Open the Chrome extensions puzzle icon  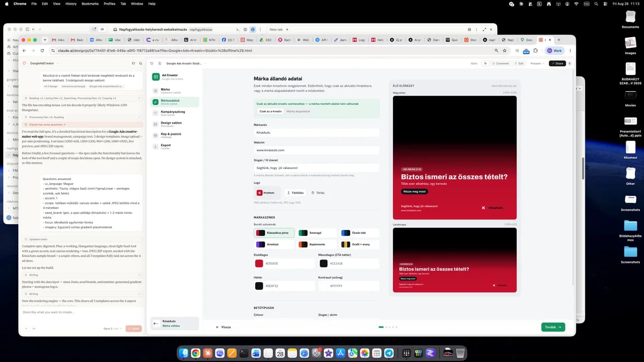tap(535, 51)
